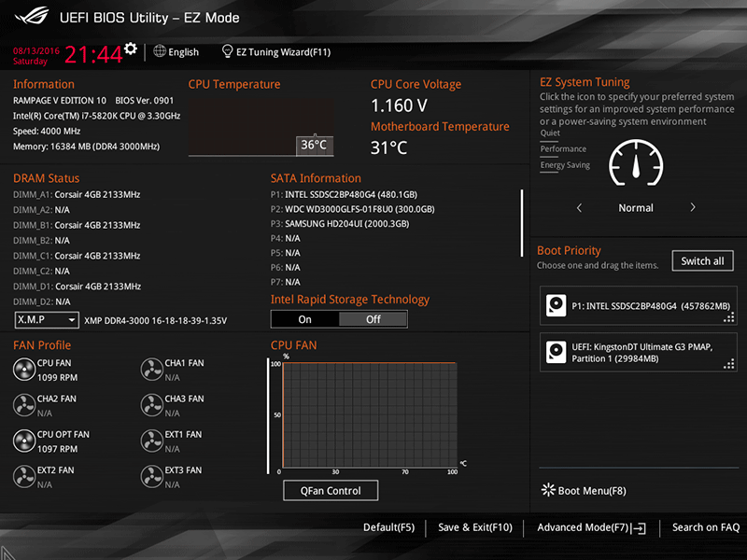Image resolution: width=747 pixels, height=560 pixels.
Task: Open the English language selector
Action: click(176, 51)
